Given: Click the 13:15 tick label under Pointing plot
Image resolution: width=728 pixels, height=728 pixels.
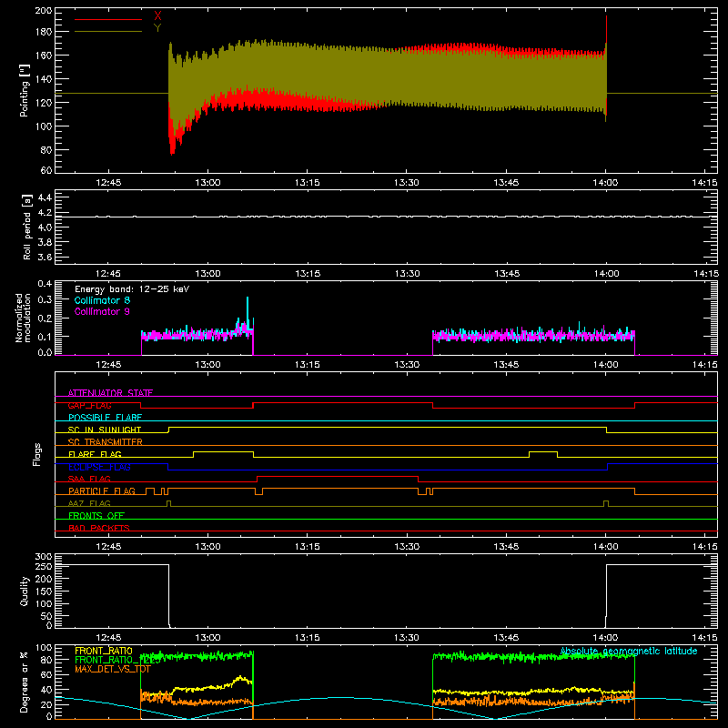Looking at the screenshot, I should click(x=307, y=183).
